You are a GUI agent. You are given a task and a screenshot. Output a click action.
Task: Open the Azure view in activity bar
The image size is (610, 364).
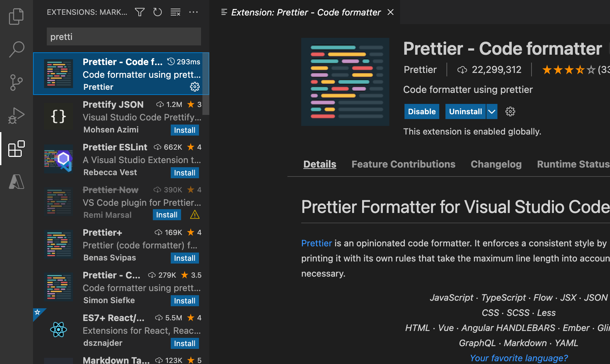16,182
